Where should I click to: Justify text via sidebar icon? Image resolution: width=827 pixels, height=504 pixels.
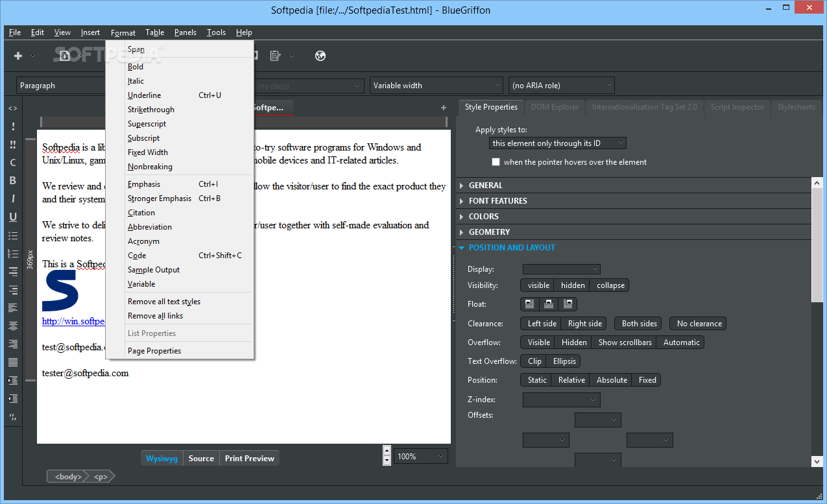(x=13, y=362)
